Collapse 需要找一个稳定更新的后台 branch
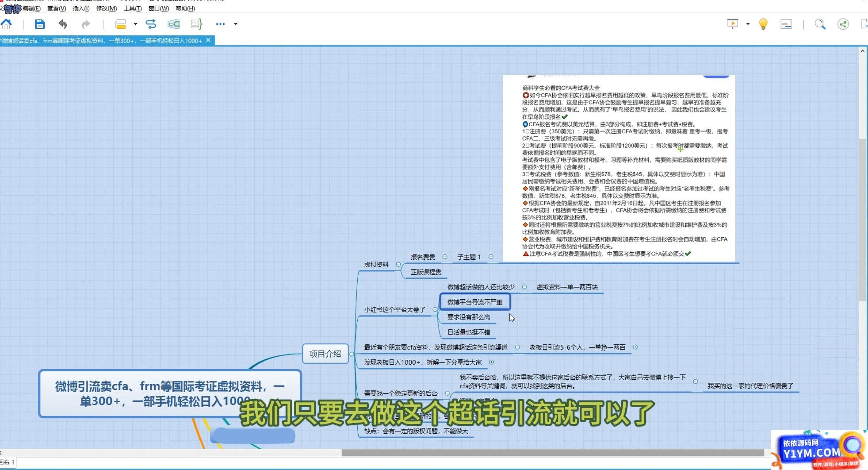The image size is (868, 470). tap(447, 393)
